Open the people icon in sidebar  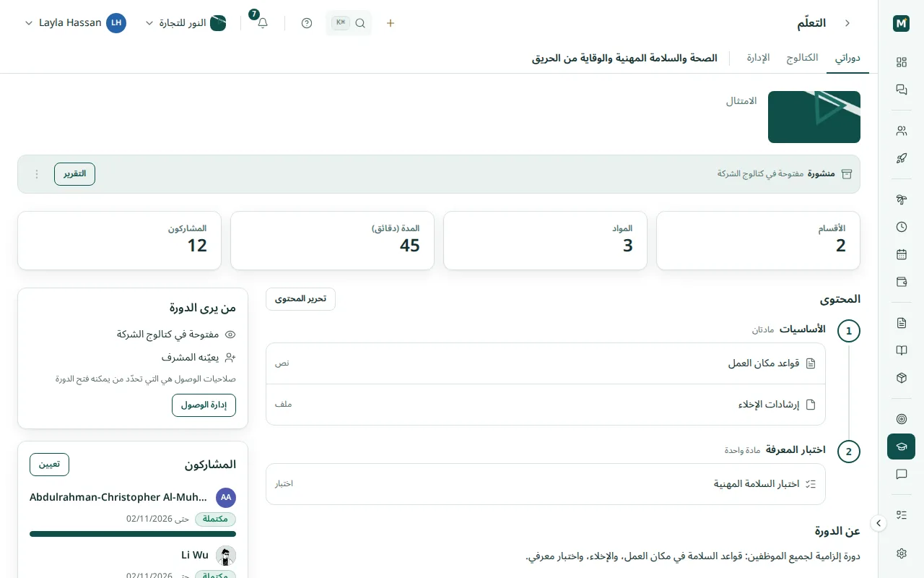pos(901,131)
